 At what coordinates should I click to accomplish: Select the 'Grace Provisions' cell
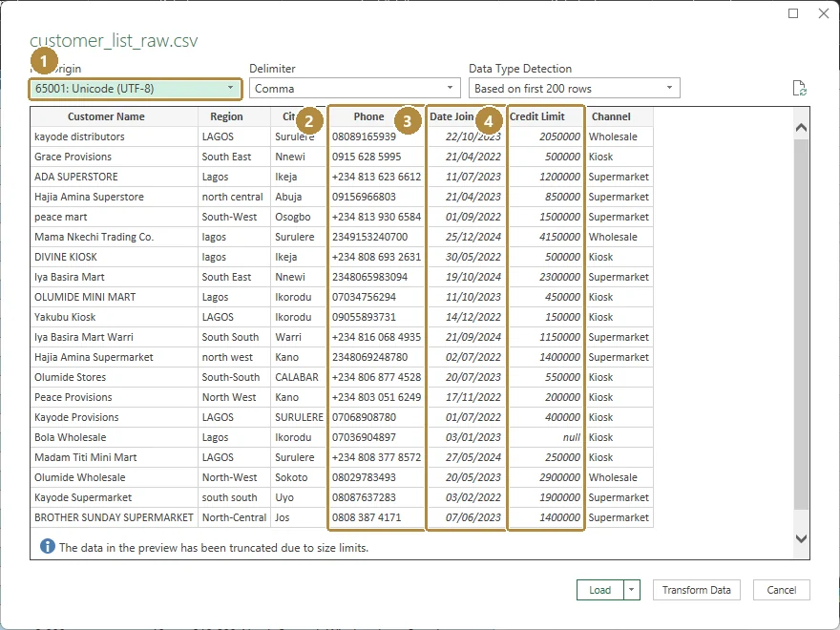click(115, 157)
